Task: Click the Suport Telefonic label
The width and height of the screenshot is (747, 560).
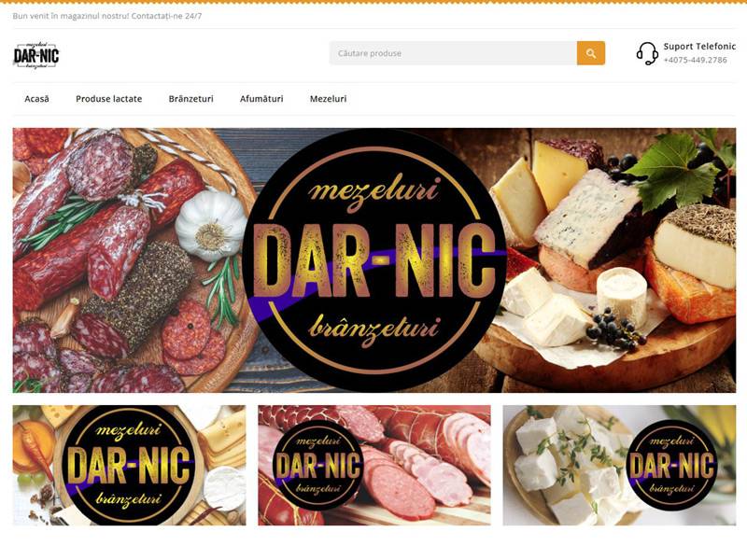Action: pos(699,47)
